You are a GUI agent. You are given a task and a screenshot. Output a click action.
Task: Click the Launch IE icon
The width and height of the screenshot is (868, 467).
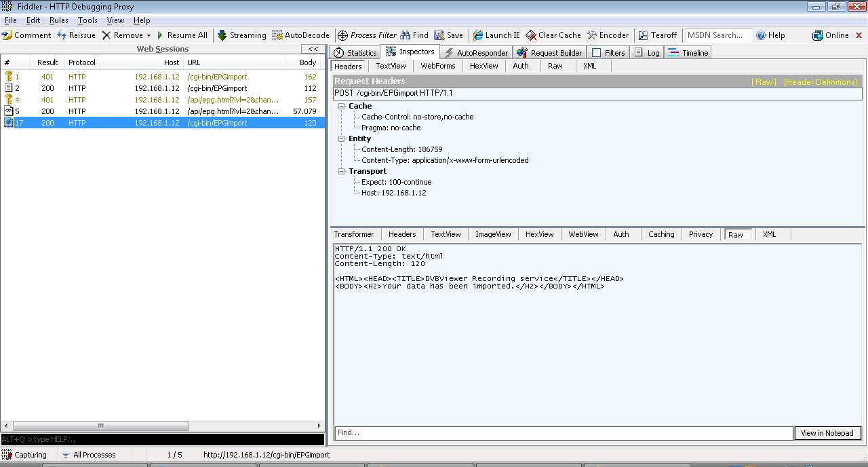(478, 35)
